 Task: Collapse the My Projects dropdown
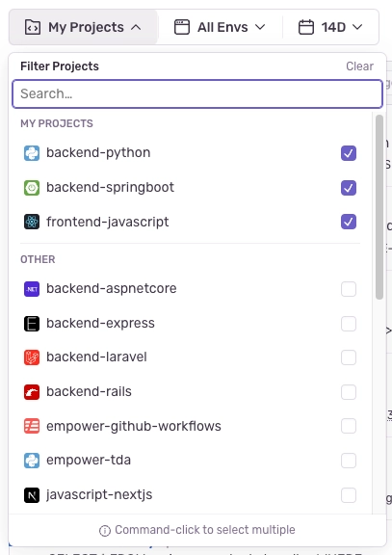(x=83, y=27)
